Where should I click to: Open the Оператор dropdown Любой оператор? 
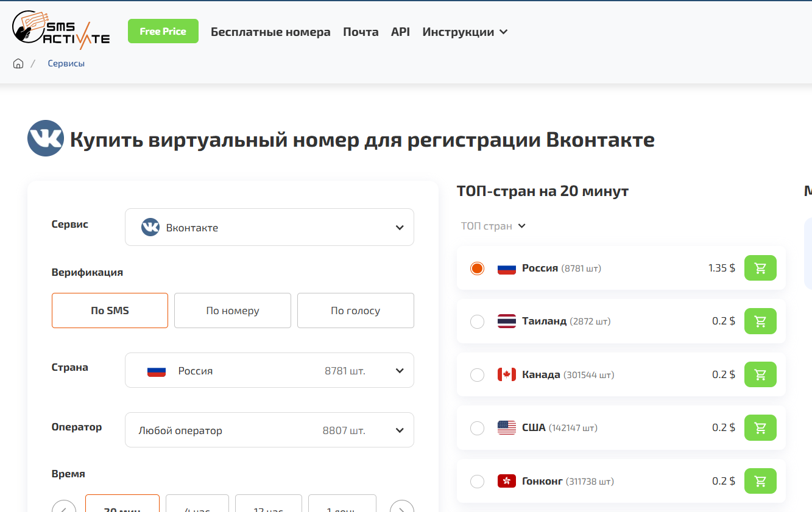[269, 430]
